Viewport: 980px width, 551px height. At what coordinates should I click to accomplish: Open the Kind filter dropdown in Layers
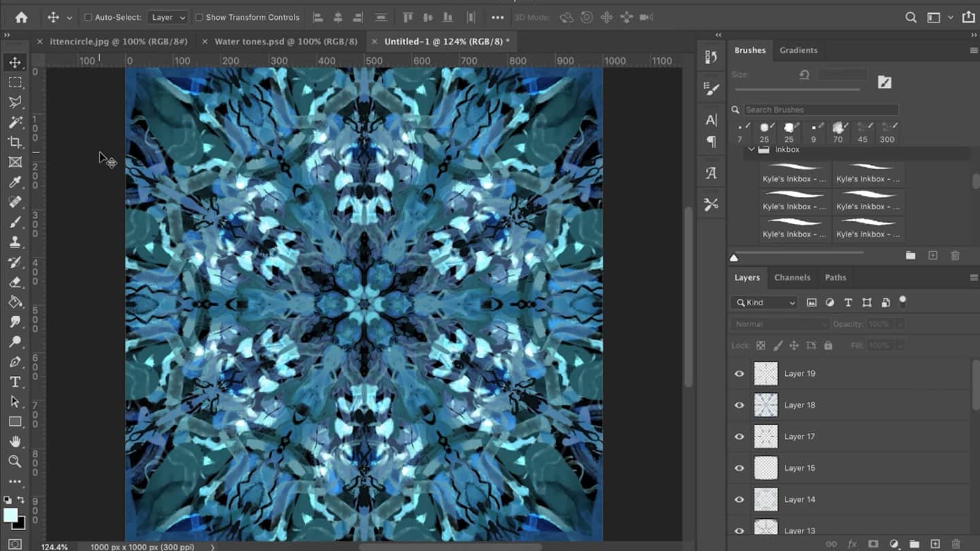[764, 302]
